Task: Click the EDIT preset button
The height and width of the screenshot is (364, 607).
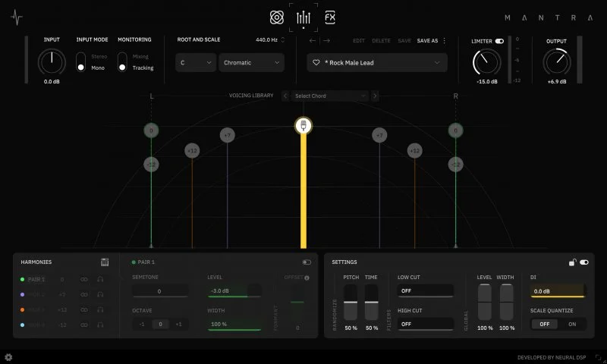Action: coord(359,41)
